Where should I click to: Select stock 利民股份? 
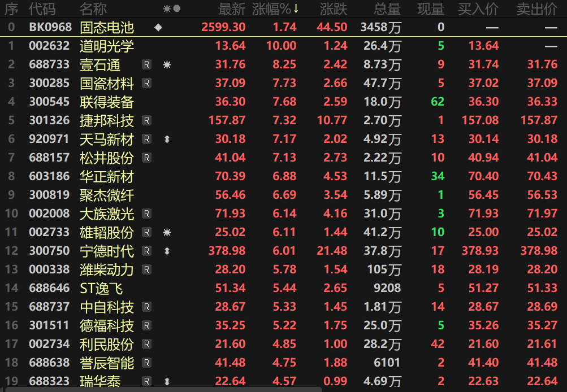[x=107, y=345]
